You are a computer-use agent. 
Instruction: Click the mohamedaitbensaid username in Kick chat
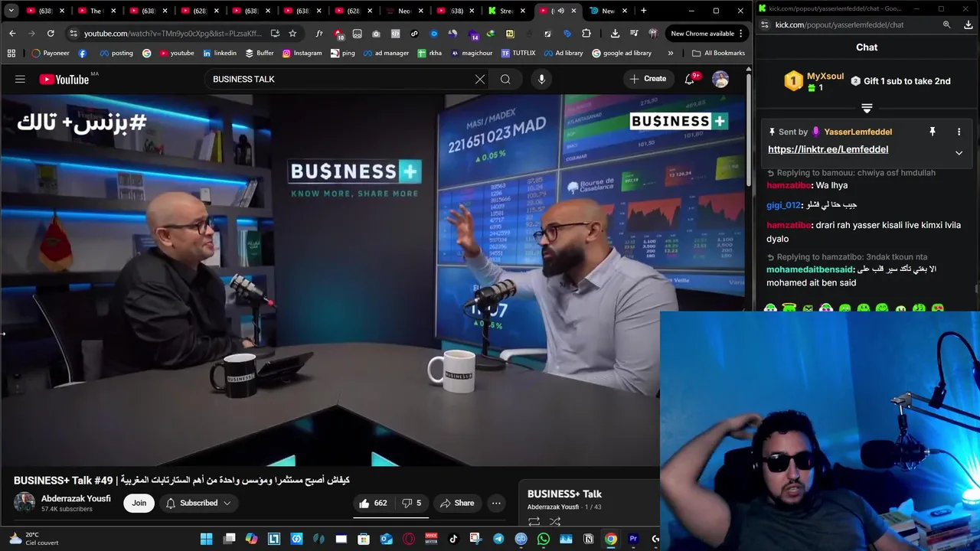[x=809, y=269]
